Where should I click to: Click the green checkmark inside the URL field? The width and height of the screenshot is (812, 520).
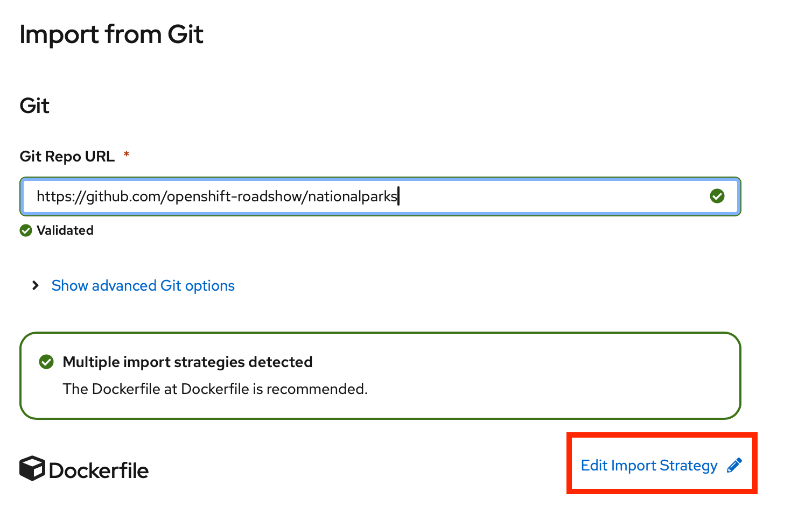point(717,196)
